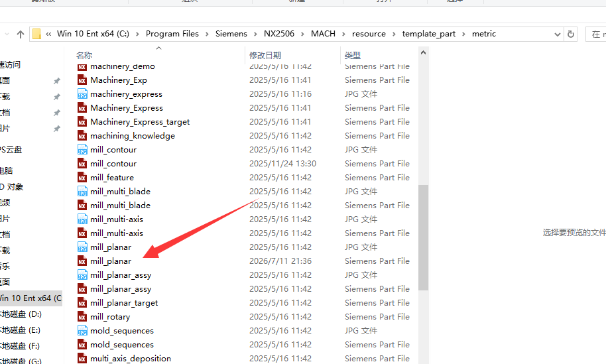Click the Up one level arrow

(x=21, y=34)
